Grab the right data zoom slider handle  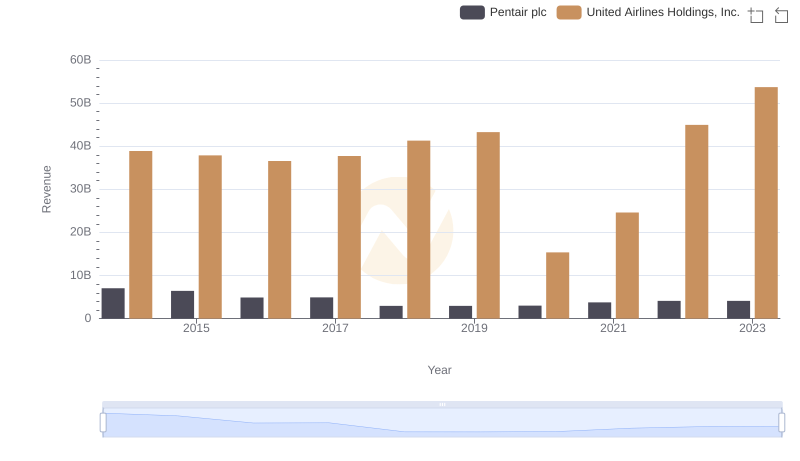(x=781, y=423)
